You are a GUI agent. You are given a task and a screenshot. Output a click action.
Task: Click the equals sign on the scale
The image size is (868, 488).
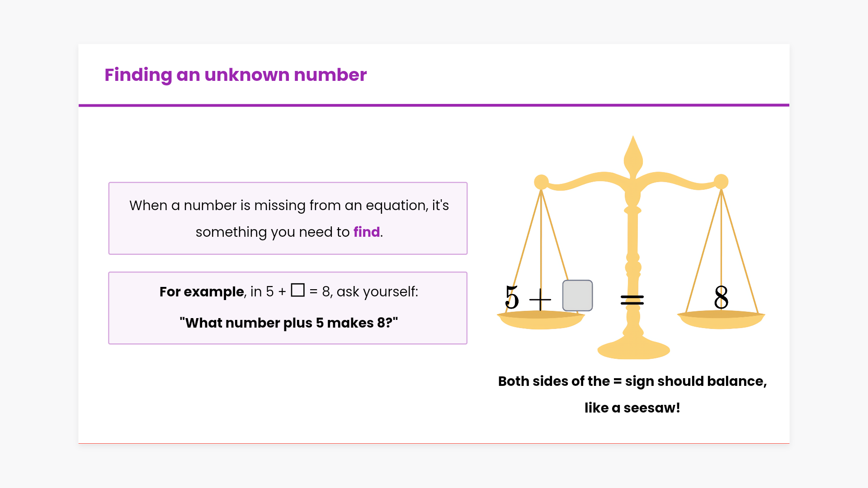click(632, 300)
